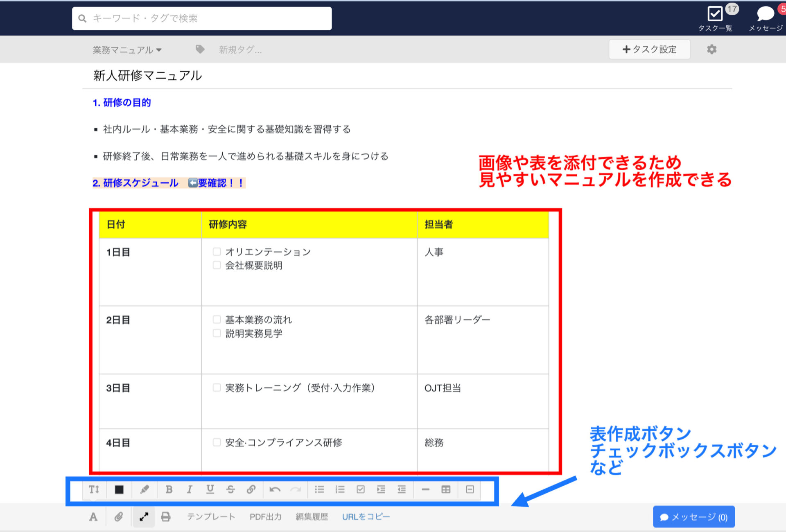
Task: Insert a table with the table icon
Action: (x=446, y=489)
